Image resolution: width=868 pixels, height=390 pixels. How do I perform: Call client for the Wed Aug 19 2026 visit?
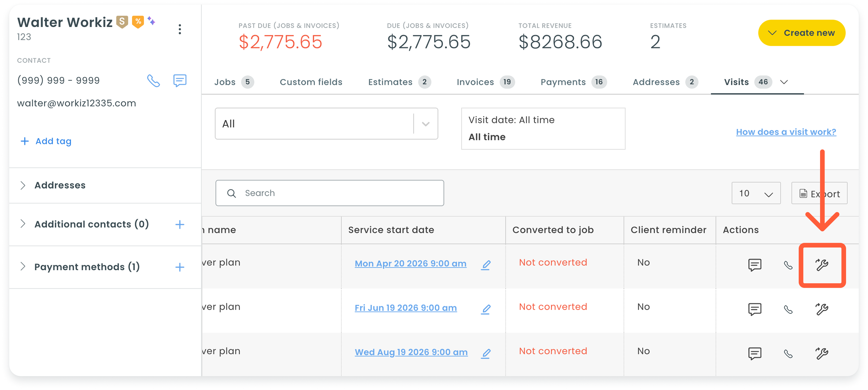pos(788,354)
